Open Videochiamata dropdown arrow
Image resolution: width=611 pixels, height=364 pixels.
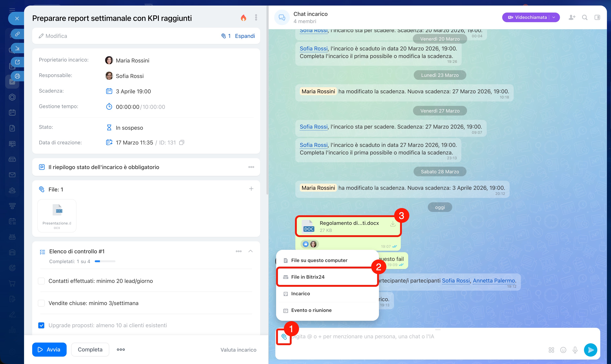point(554,17)
